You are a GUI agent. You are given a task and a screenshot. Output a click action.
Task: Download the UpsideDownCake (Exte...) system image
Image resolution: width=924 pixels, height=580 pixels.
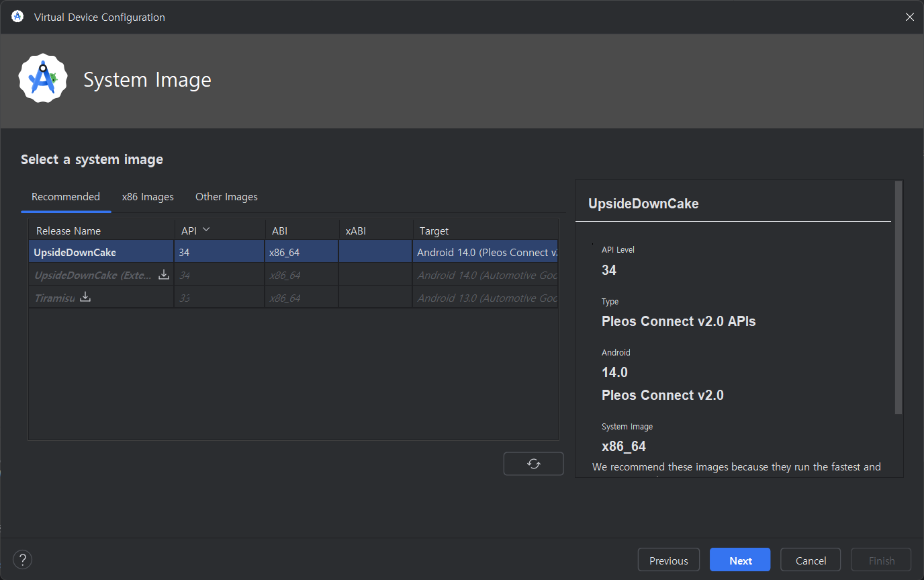[164, 275]
